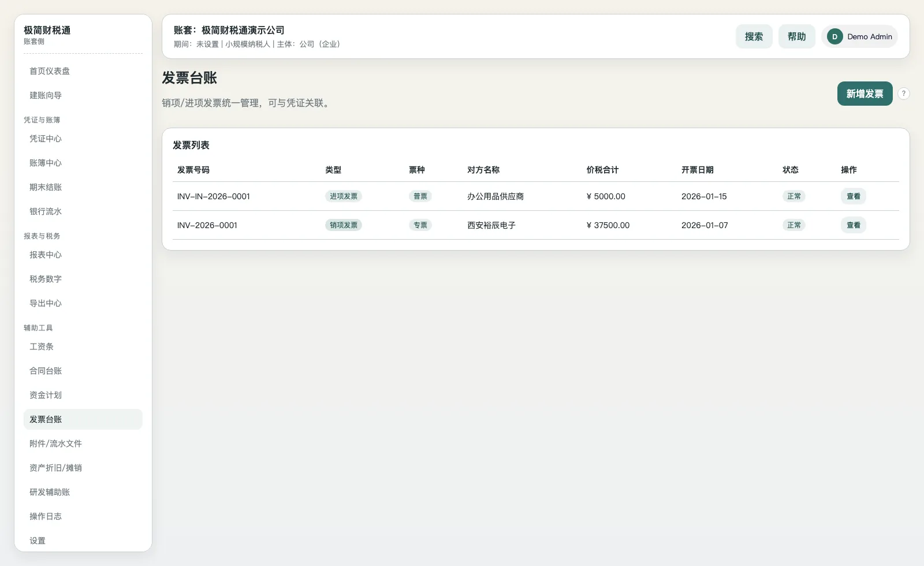This screenshot has width=924, height=566.
Task: Open the 帮助 help panel
Action: pos(796,36)
